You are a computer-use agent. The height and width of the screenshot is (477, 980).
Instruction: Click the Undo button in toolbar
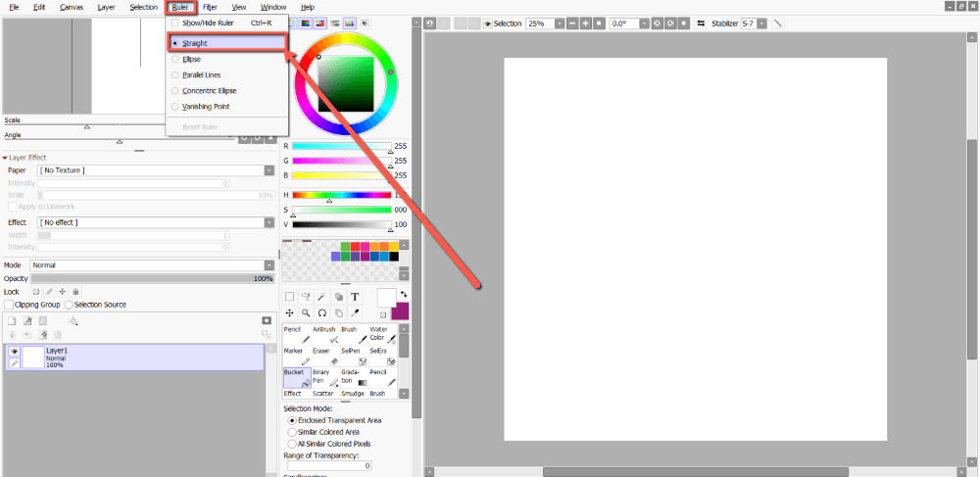[429, 24]
